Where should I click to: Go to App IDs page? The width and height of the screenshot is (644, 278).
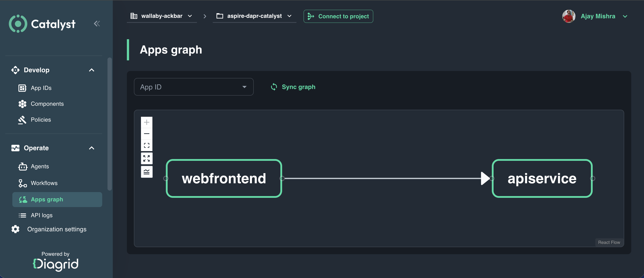(41, 88)
